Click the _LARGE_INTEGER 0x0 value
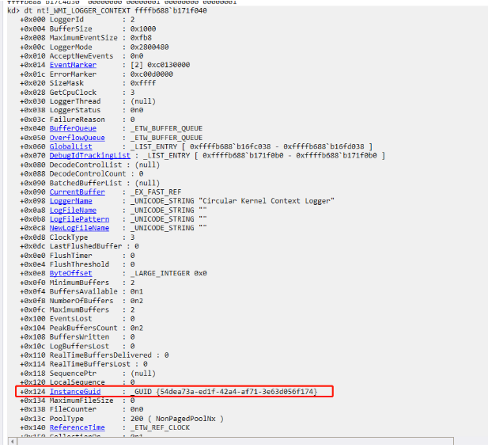This screenshot has height=448, width=488. (168, 273)
